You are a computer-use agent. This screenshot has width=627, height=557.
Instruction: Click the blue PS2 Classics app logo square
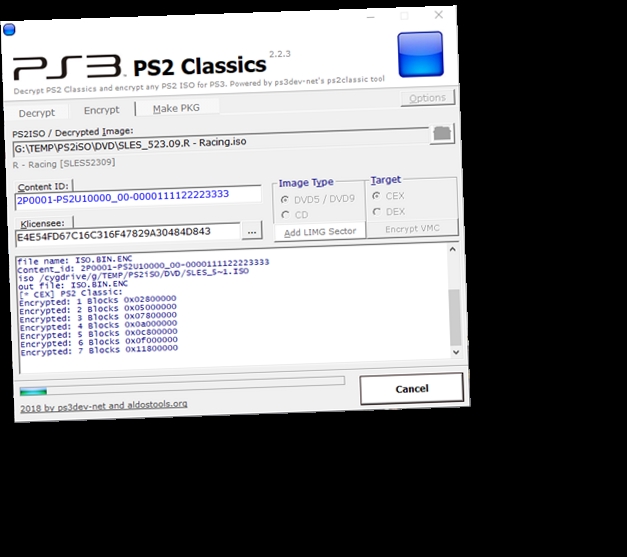[420, 54]
